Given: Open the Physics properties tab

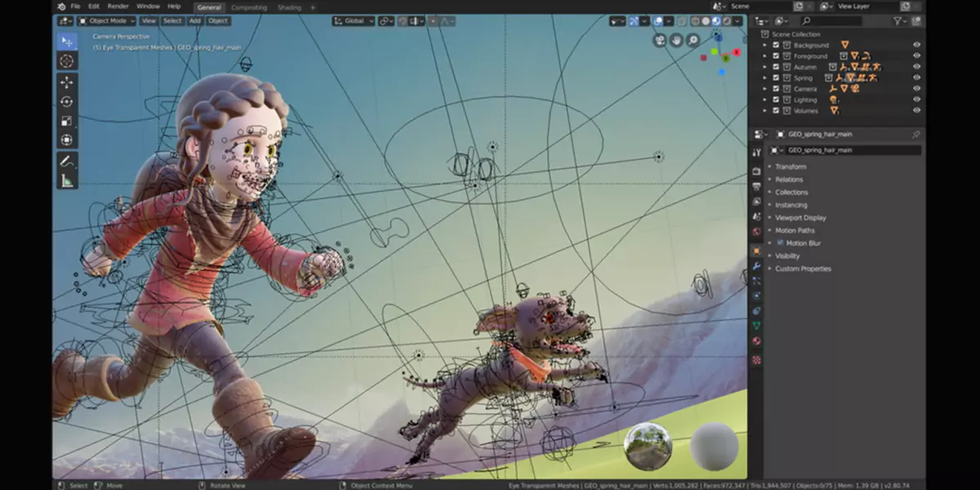Looking at the screenshot, I should pyautogui.click(x=756, y=296).
